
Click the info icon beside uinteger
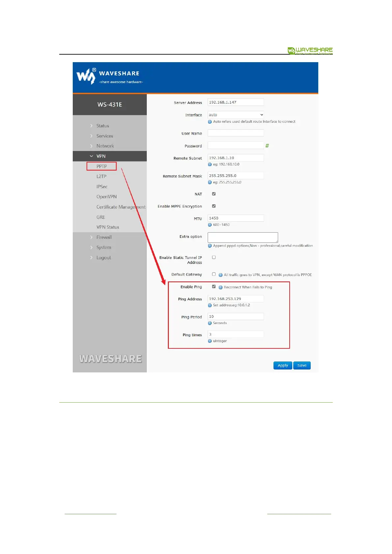click(x=210, y=341)
